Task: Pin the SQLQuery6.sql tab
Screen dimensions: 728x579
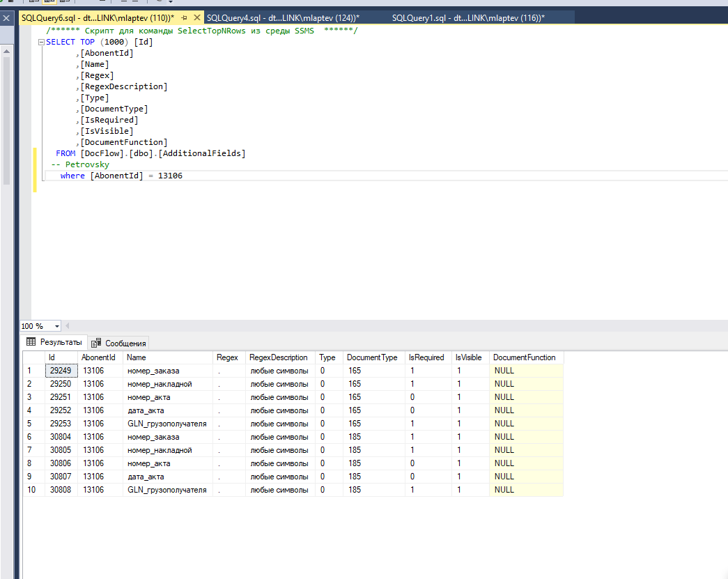Action: pyautogui.click(x=184, y=17)
